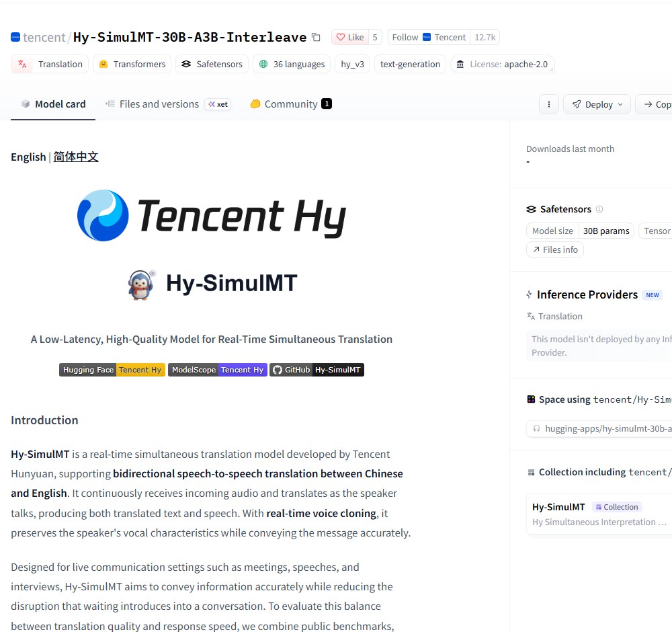Click the tencent namespace link in title
Screen dimensions: 672x632
(x=44, y=37)
